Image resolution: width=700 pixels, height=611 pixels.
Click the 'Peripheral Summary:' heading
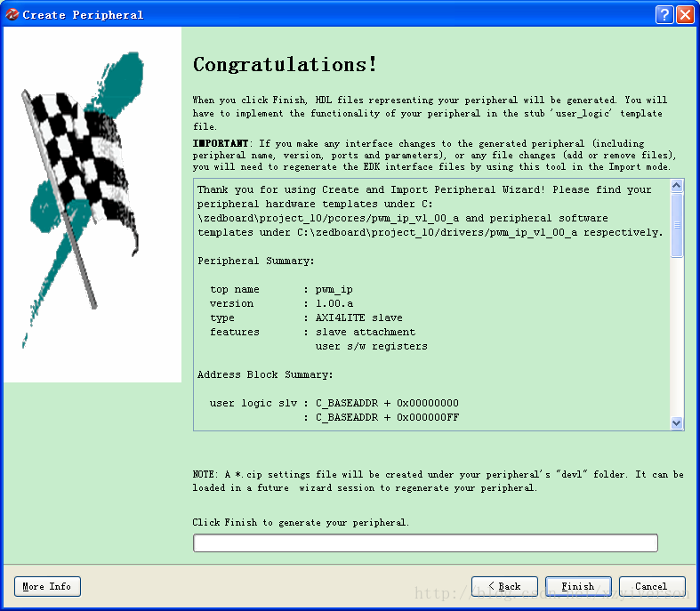pos(256,261)
